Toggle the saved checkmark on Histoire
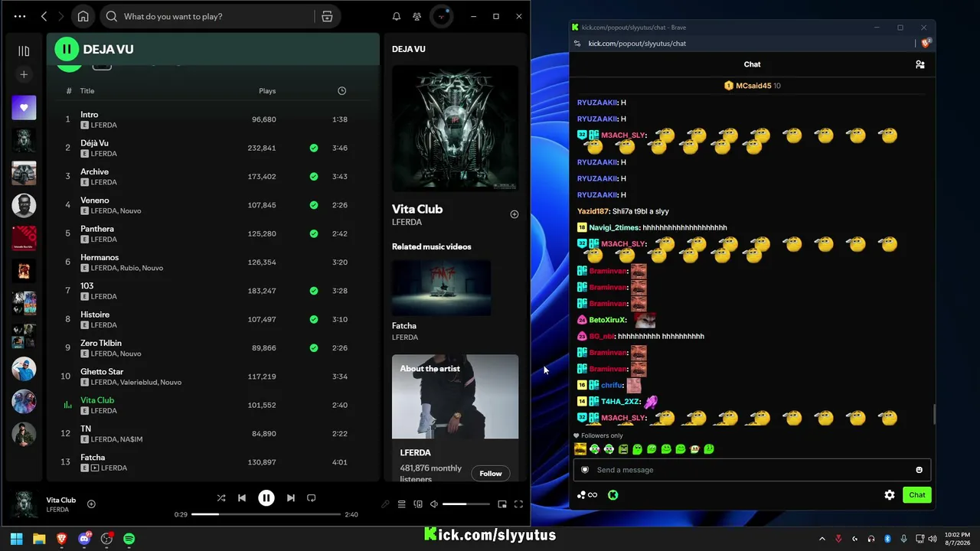The width and height of the screenshot is (980, 551). tap(314, 319)
